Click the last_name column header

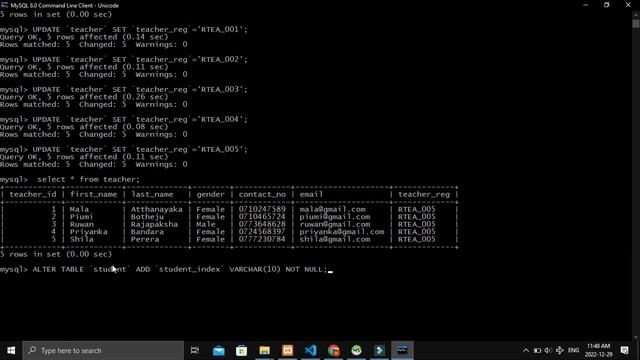[152, 194]
